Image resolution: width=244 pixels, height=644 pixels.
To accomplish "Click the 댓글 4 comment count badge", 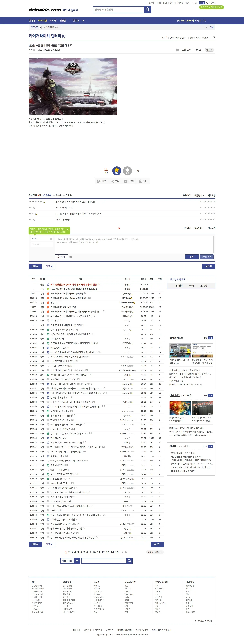I will 209,50.
